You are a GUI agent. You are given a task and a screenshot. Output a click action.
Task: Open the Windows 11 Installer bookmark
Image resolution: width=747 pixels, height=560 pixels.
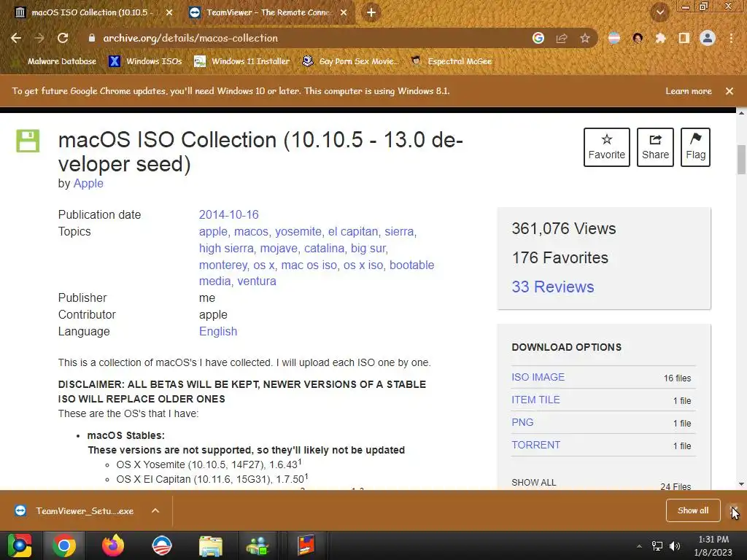242,61
